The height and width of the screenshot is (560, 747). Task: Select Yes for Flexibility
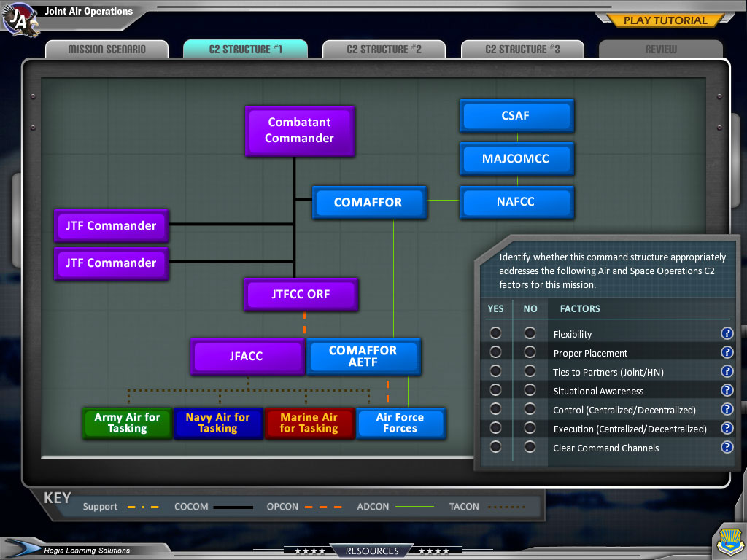pos(495,333)
